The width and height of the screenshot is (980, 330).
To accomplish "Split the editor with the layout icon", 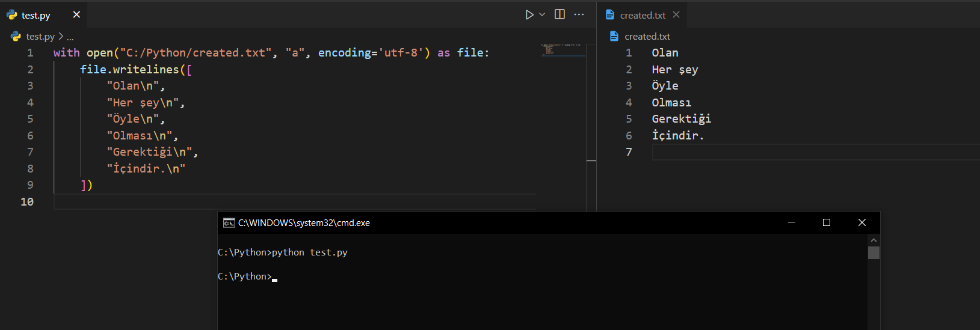I will click(x=559, y=14).
